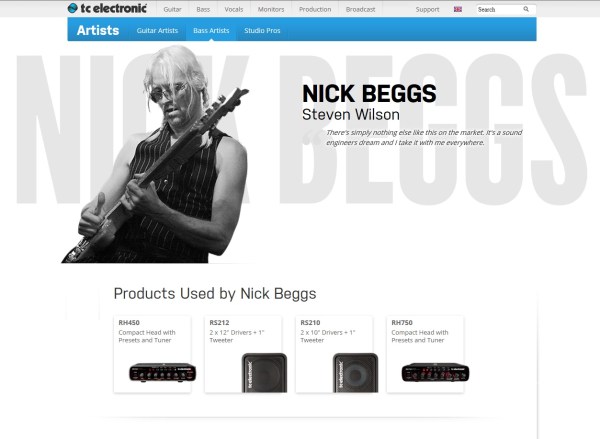Viewport: 600px width, 439px height.
Task: Open the RH450 amp head image
Action: pos(163,372)
